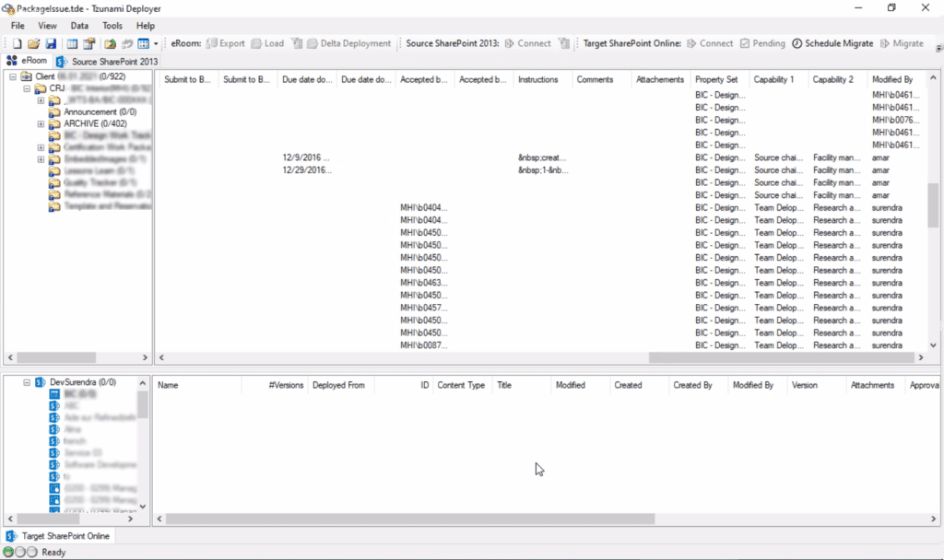Create a new project file

pyautogui.click(x=17, y=43)
